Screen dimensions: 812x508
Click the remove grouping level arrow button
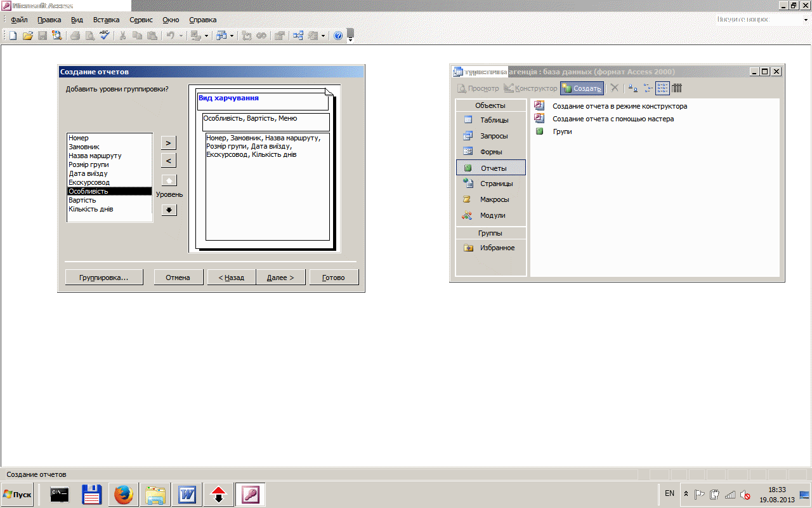coord(169,161)
